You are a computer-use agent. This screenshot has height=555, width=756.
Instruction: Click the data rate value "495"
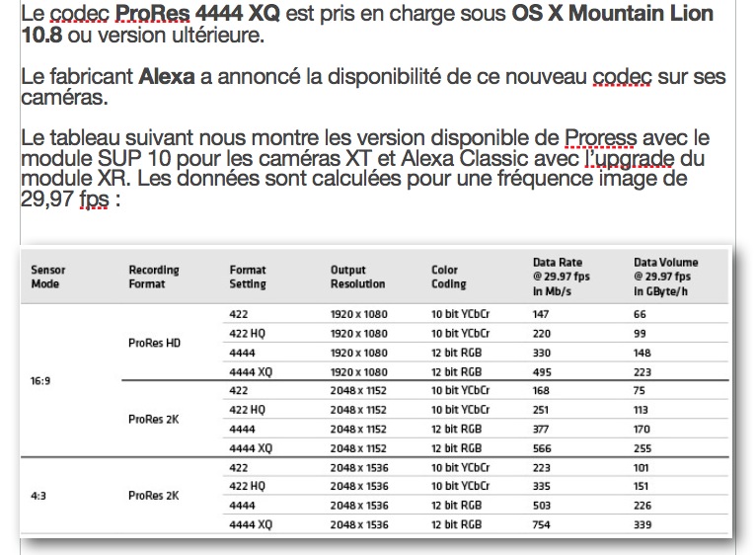542,372
